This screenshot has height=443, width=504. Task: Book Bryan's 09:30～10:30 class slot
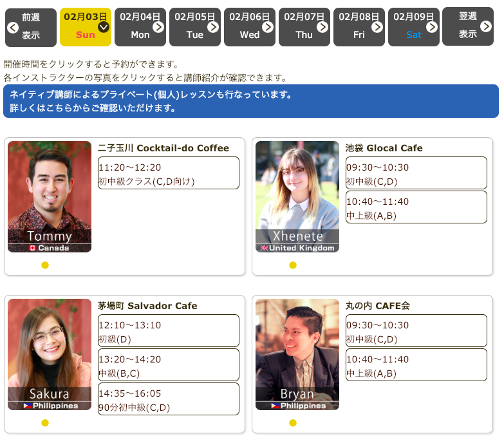[416, 332]
